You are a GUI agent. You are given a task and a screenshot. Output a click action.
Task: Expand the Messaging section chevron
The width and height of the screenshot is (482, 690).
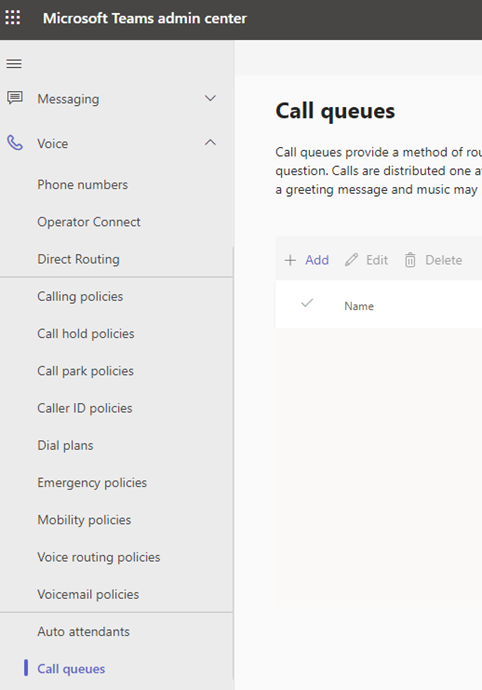pyautogui.click(x=210, y=98)
